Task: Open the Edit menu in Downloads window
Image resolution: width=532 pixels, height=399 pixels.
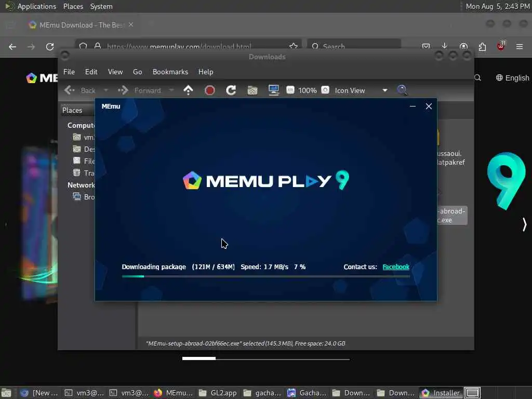Action: [91, 72]
